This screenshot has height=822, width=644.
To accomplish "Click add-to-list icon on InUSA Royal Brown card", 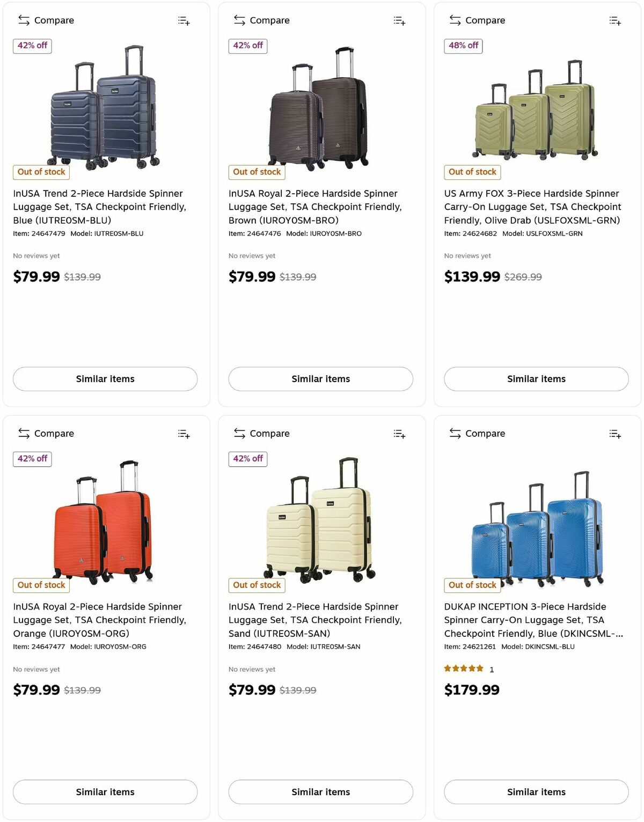I will [x=399, y=21].
